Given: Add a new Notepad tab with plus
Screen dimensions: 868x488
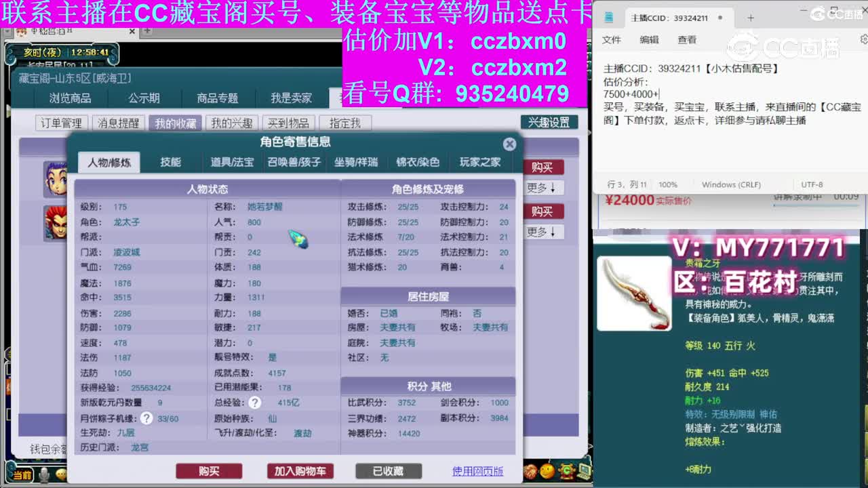Looking at the screenshot, I should click(751, 18).
